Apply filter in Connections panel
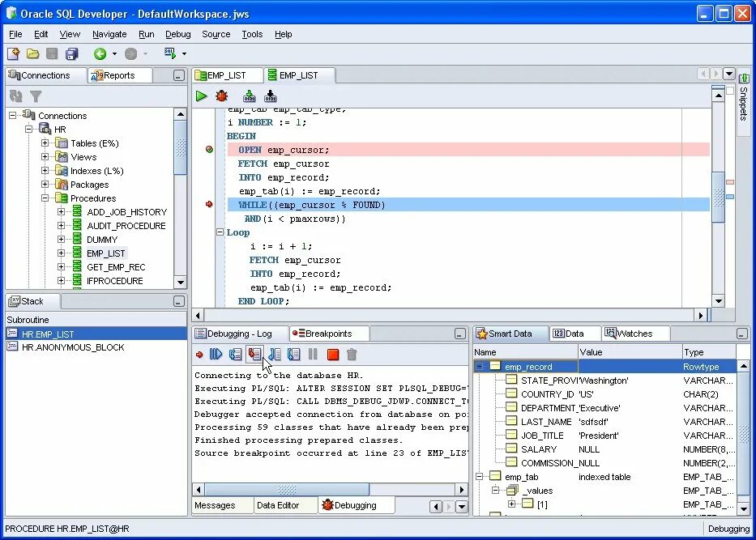 (35, 96)
